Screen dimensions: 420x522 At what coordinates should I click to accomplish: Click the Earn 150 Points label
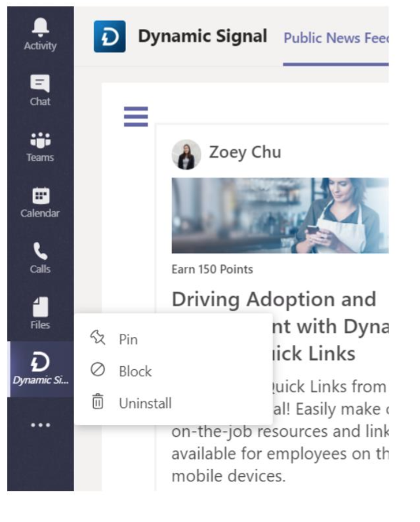point(212,270)
